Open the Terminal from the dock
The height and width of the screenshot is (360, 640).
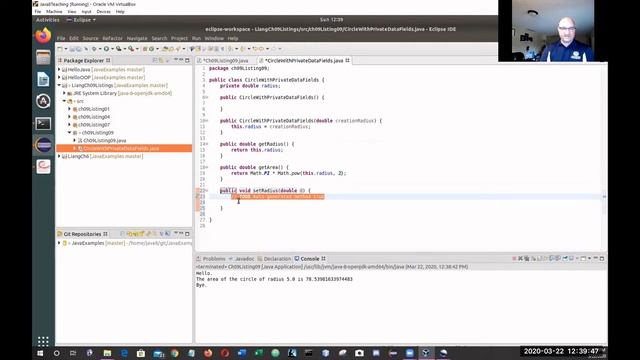43,123
